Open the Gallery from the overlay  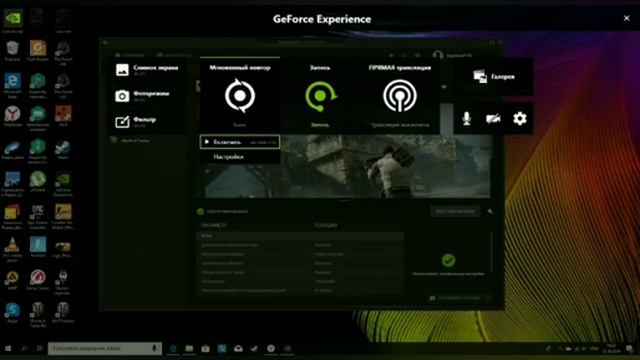pyautogui.click(x=494, y=77)
